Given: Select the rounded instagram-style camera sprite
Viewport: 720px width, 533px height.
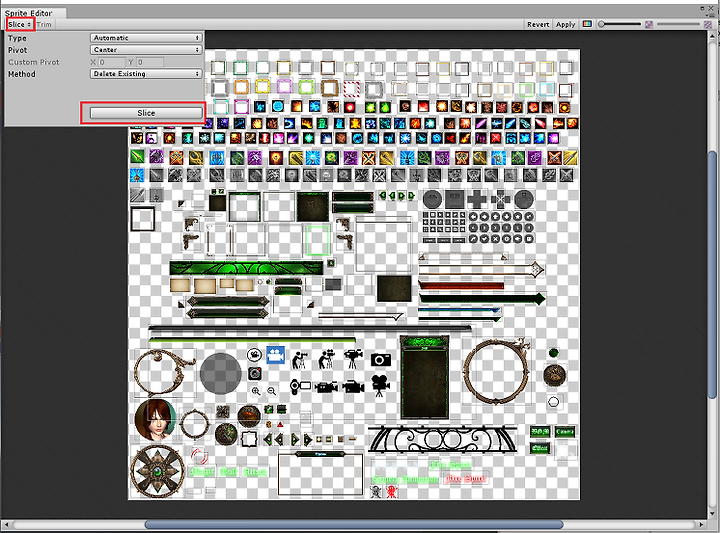Looking at the screenshot, I should pos(255,373).
